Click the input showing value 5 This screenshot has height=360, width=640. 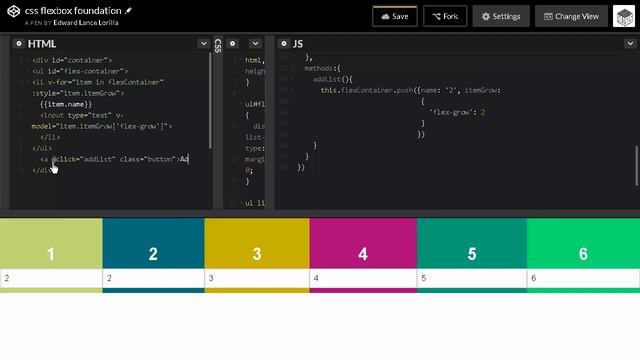pyautogui.click(x=472, y=278)
